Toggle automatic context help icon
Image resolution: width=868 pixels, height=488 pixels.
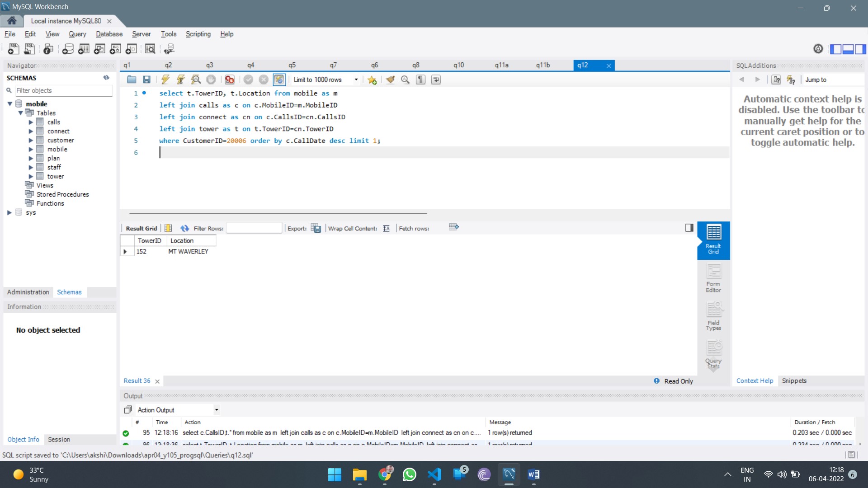(x=791, y=80)
